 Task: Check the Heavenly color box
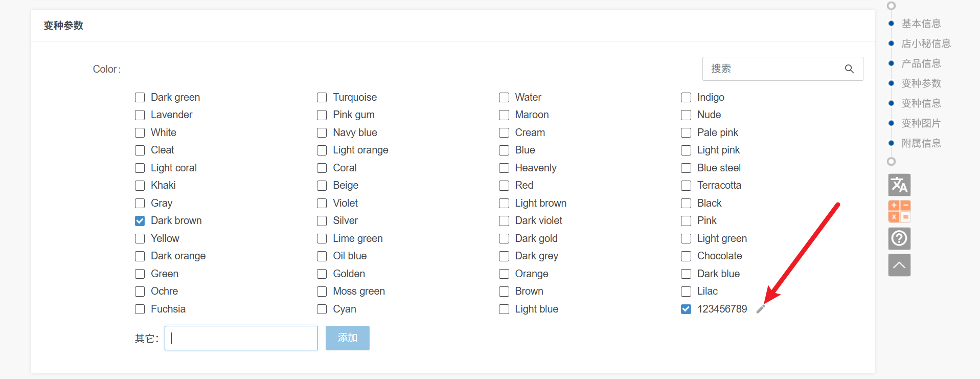pos(504,168)
